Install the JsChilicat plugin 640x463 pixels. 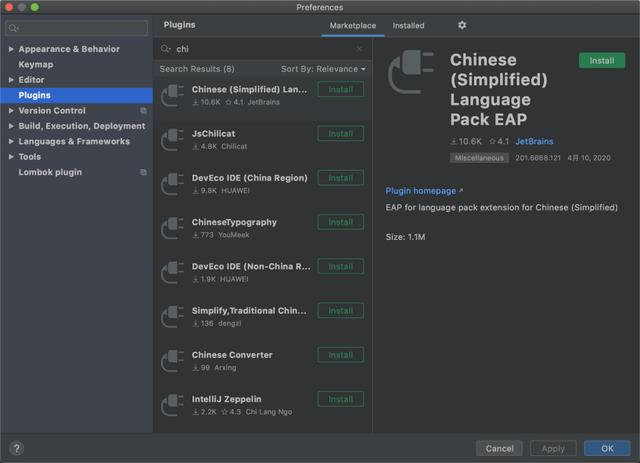(340, 134)
